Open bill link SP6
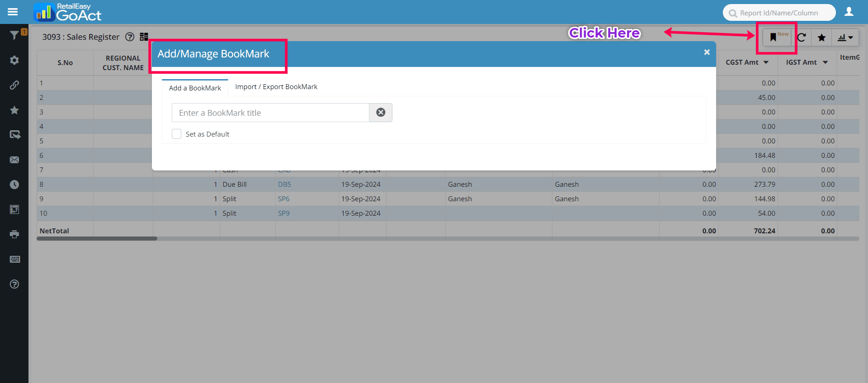Image resolution: width=868 pixels, height=383 pixels. point(283,199)
